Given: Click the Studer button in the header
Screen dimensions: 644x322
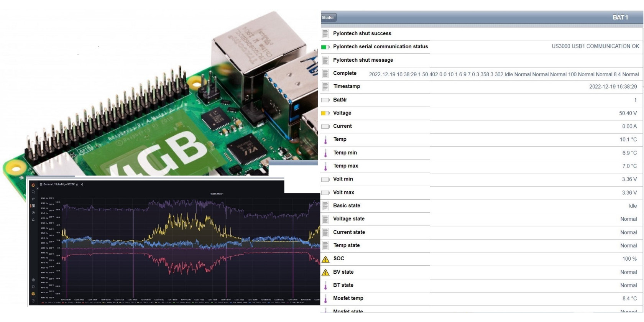Looking at the screenshot, I should pos(328,17).
